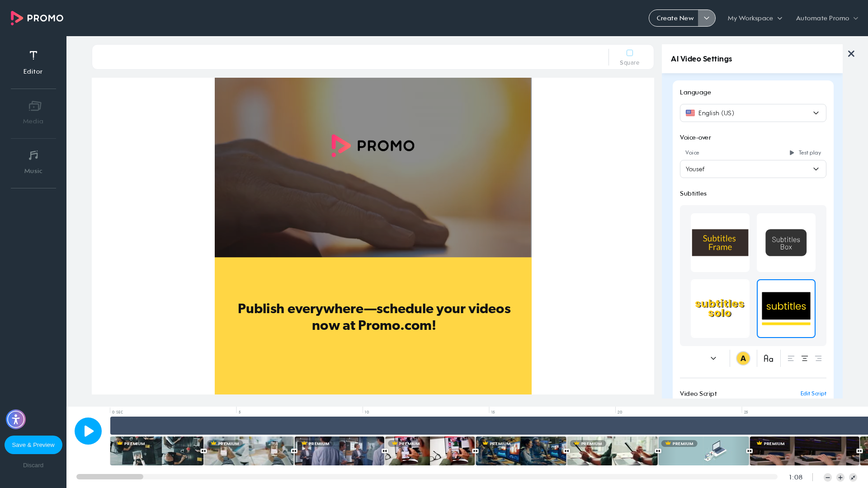
Task: Select the keyboard typing clip
Action: click(x=805, y=451)
